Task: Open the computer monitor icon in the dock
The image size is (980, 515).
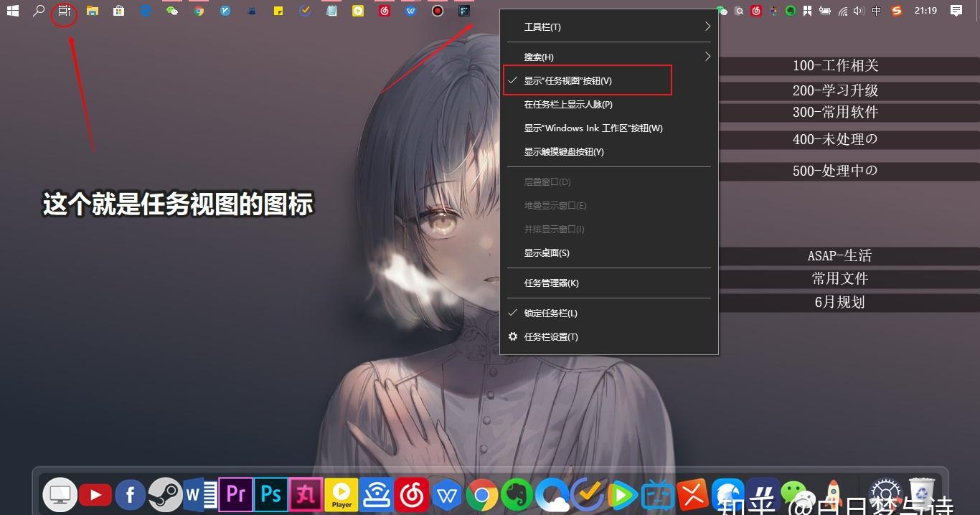Action: click(x=60, y=495)
